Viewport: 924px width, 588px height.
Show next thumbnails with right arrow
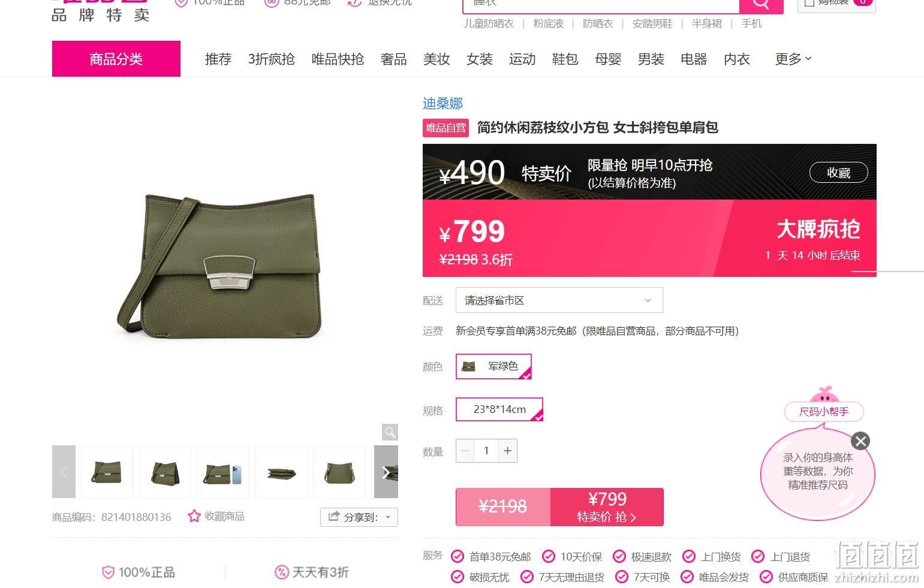pos(386,472)
